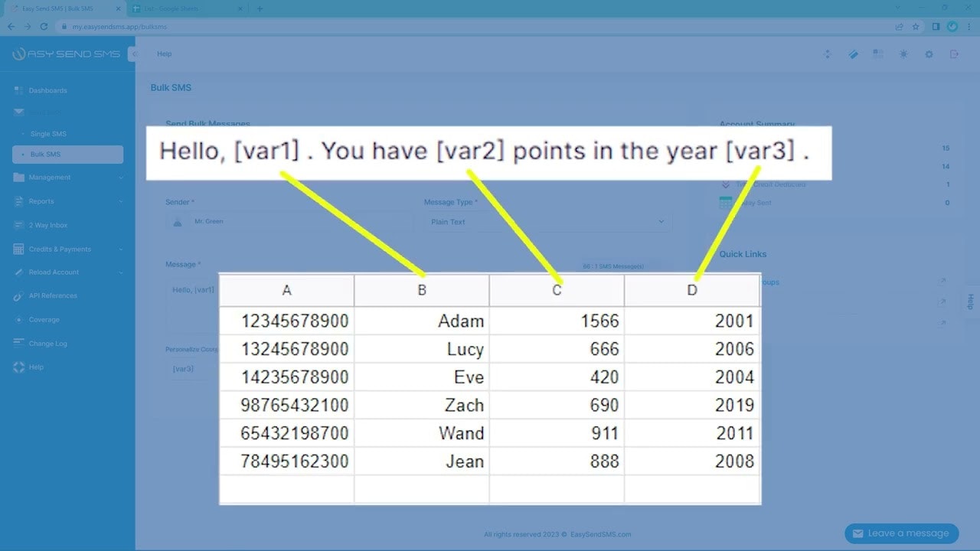This screenshot has width=980, height=551.
Task: Reload the page with the refresh icon
Action: coord(44,26)
